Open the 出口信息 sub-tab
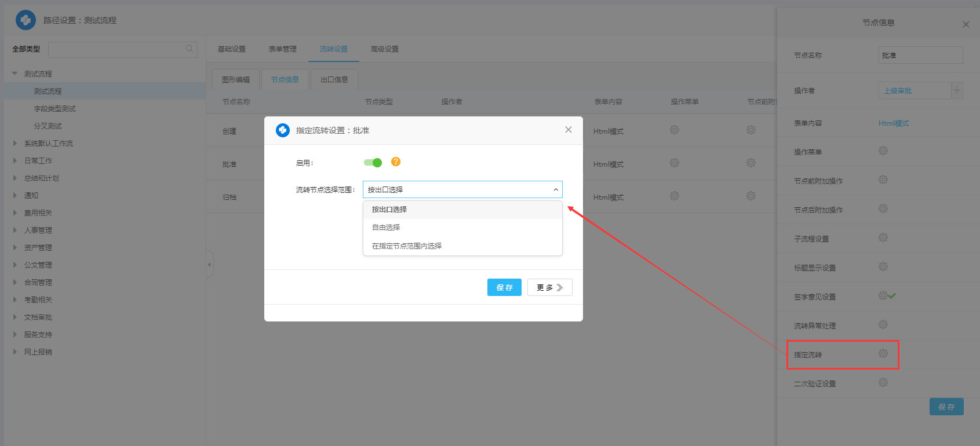 pyautogui.click(x=334, y=80)
